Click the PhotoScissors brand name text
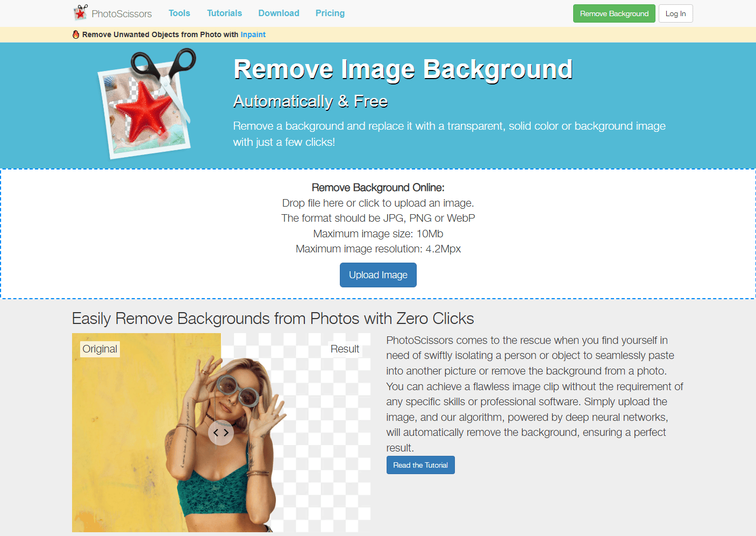Screen dimensions: 756x536 point(122,13)
